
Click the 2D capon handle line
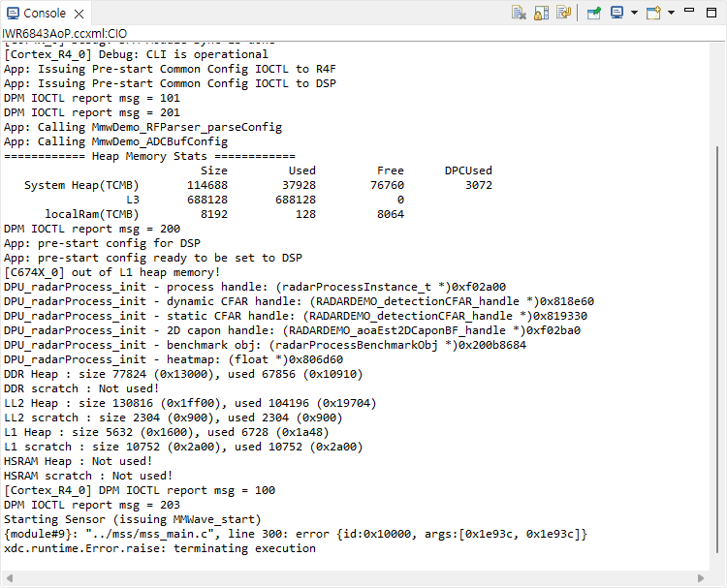292,331
